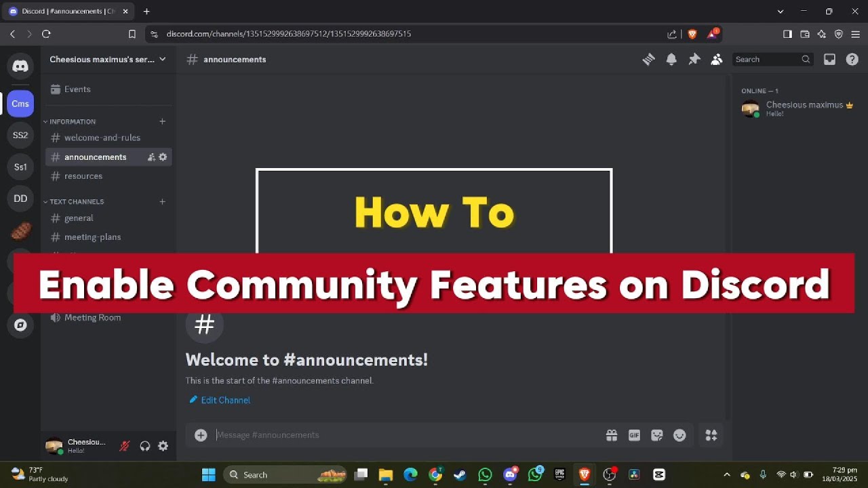Open File Explorer from taskbar
The width and height of the screenshot is (868, 488).
click(x=386, y=474)
